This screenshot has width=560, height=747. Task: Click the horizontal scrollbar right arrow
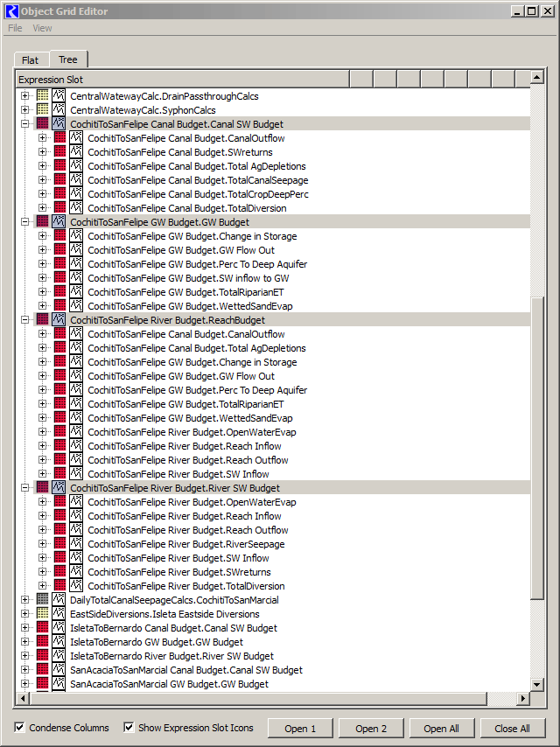523,698
